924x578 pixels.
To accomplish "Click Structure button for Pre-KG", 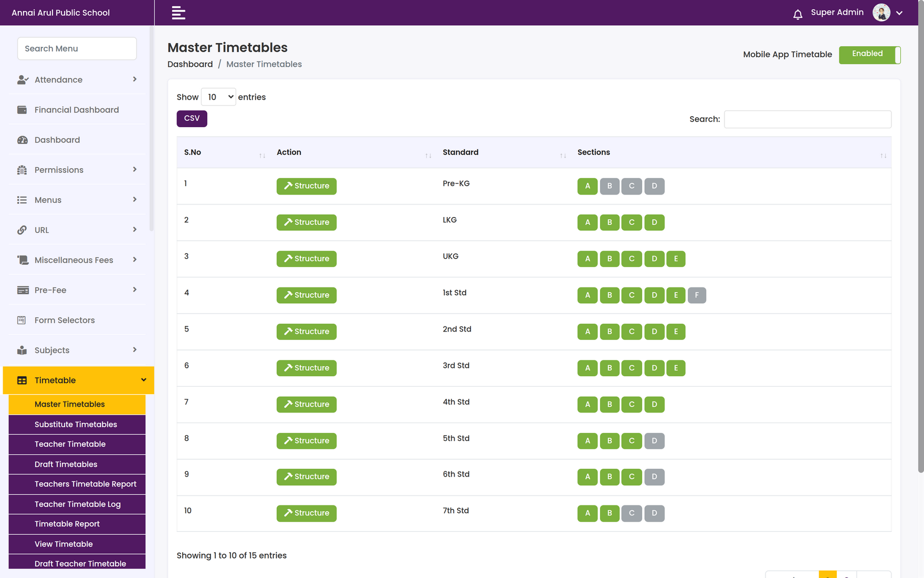I will (307, 186).
